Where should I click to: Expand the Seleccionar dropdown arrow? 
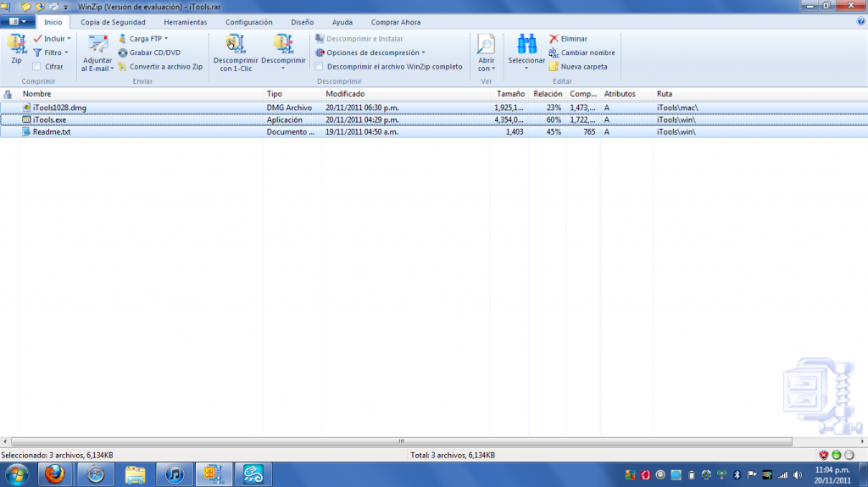526,69
